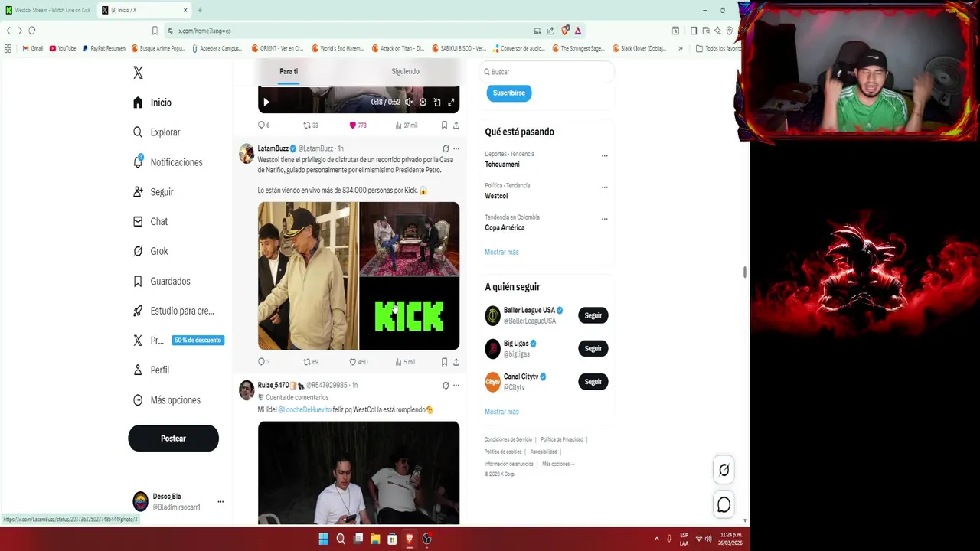980x551 pixels.
Task: Click the Brave Shields icon
Action: 565,31
